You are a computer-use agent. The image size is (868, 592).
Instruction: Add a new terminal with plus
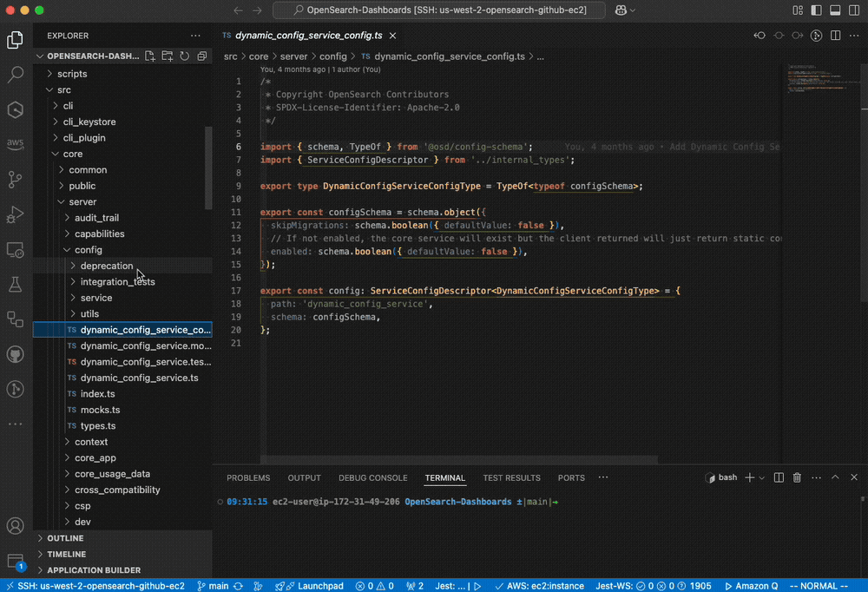[x=750, y=477]
